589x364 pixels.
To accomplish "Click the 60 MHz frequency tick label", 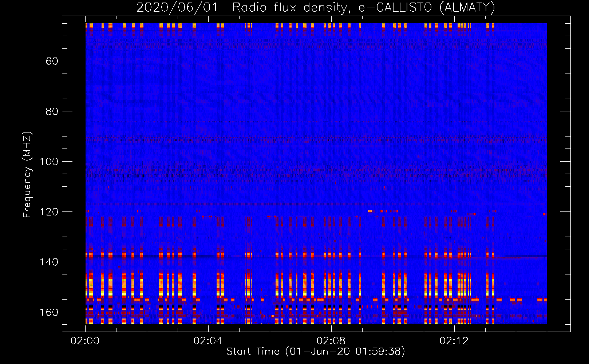I will pyautogui.click(x=52, y=61).
